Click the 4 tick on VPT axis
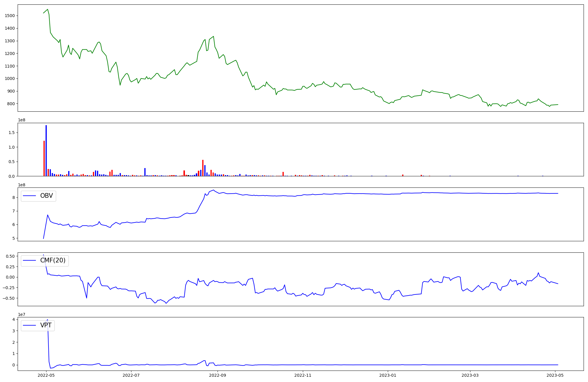The image size is (588, 382). click(x=14, y=319)
